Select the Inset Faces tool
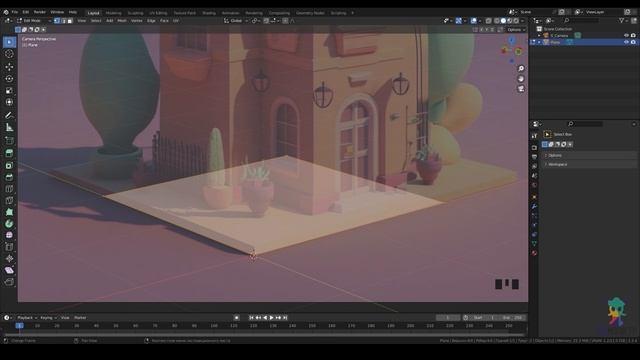 [9, 165]
